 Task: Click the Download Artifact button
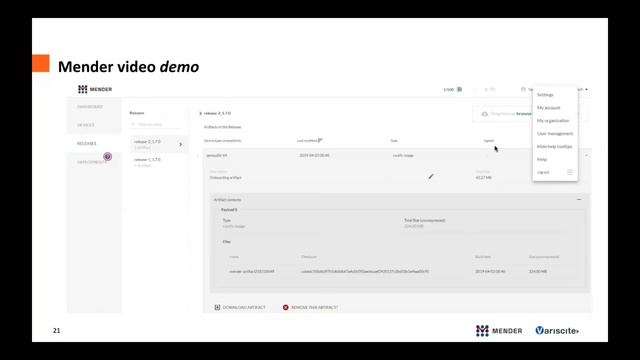coord(240,307)
